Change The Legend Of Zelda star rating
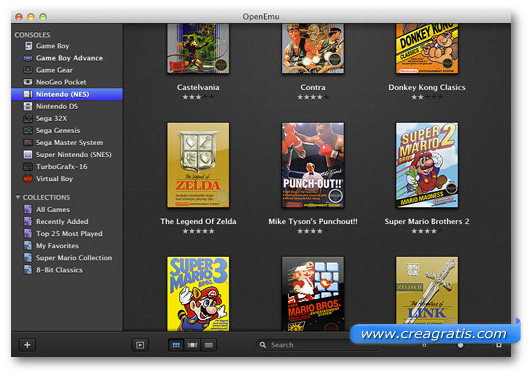The image size is (530, 376). click(x=198, y=231)
